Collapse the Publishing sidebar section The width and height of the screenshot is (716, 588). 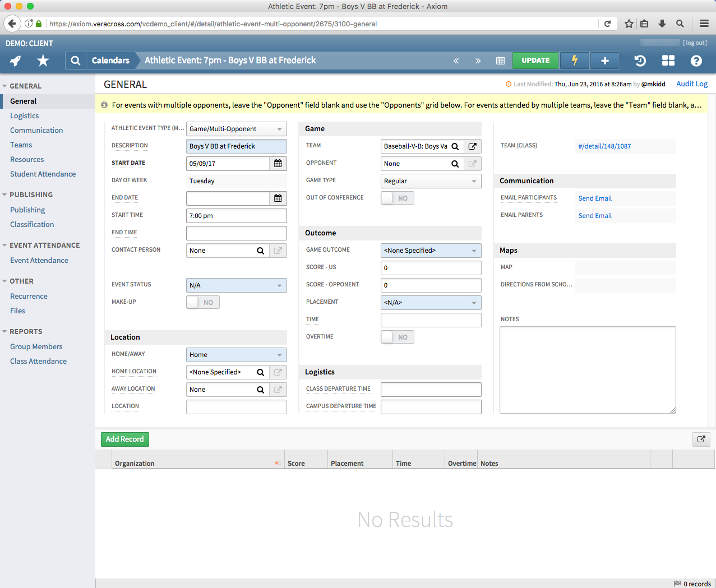point(4,195)
